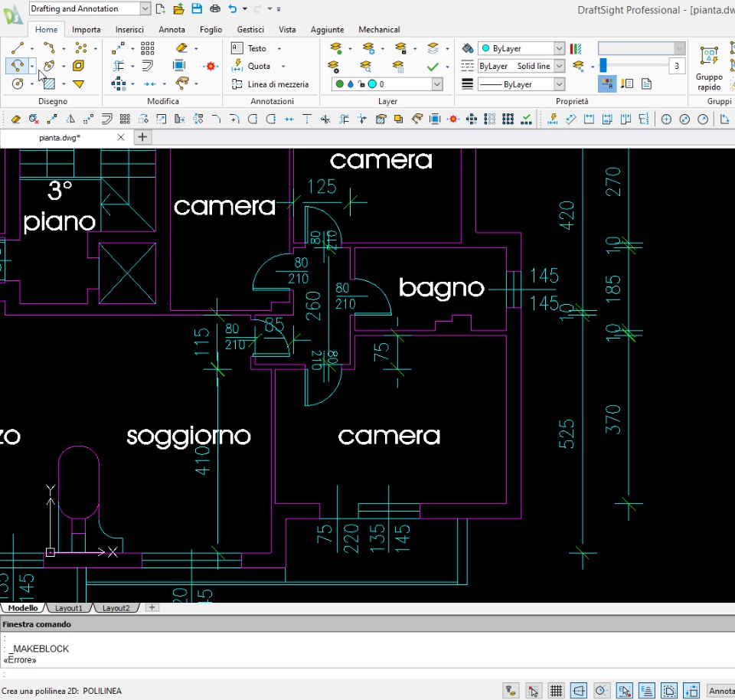
Task: Open the ByLayer Solid line linetype dropdown
Action: (559, 67)
